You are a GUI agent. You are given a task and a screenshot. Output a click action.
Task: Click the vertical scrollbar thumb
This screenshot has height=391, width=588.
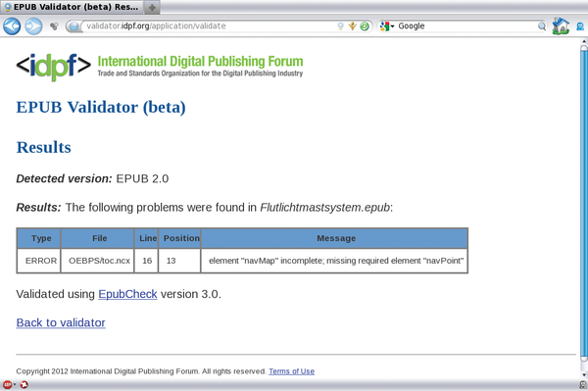(x=584, y=203)
